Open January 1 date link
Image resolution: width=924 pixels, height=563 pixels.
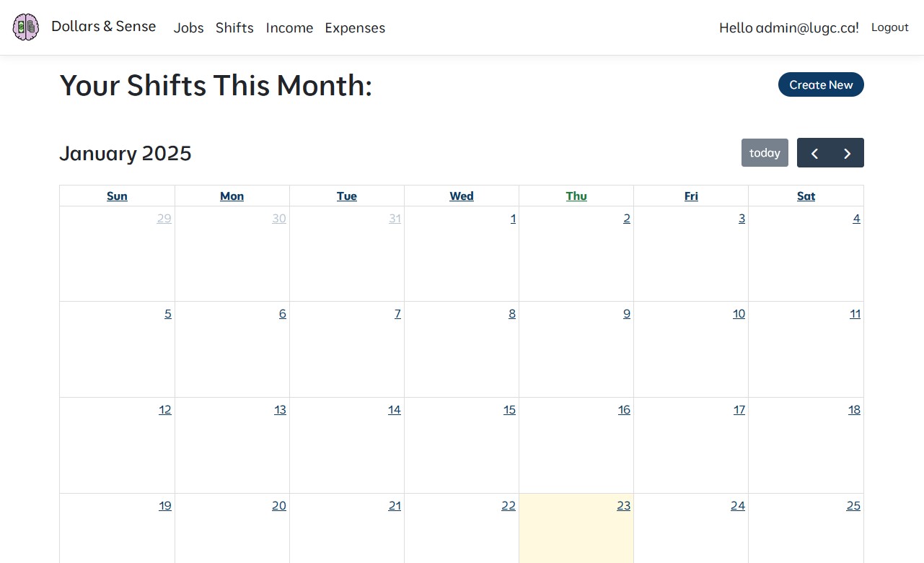512,218
